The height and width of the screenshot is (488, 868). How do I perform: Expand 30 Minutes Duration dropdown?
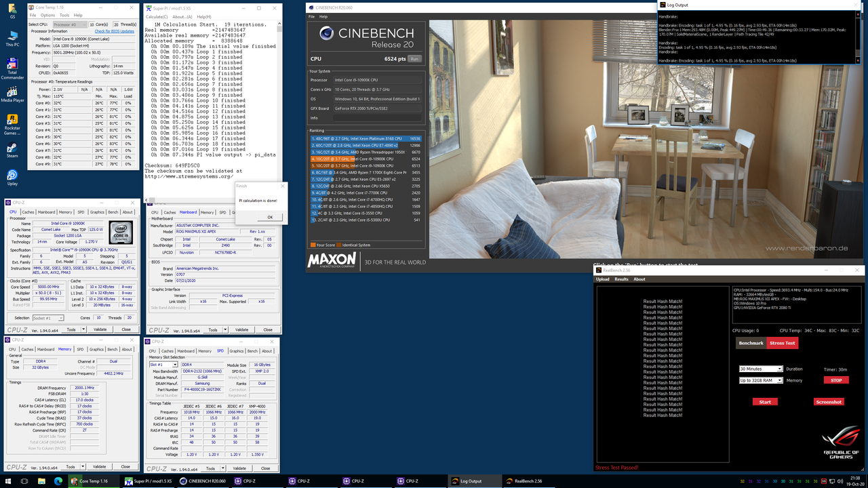coord(761,369)
